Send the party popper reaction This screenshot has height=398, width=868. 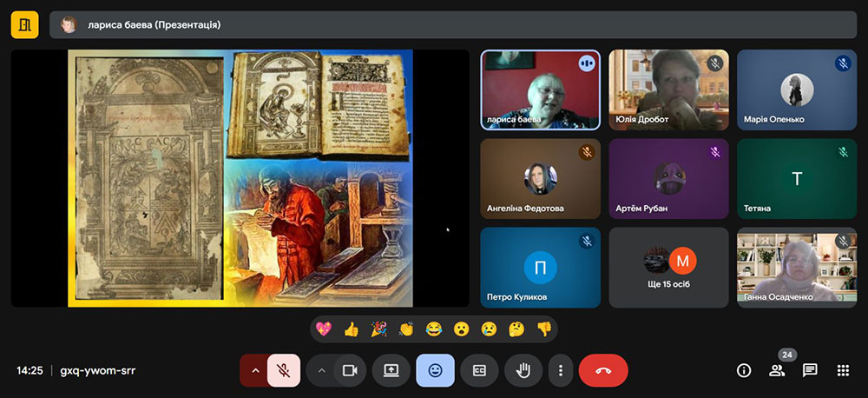click(x=378, y=329)
